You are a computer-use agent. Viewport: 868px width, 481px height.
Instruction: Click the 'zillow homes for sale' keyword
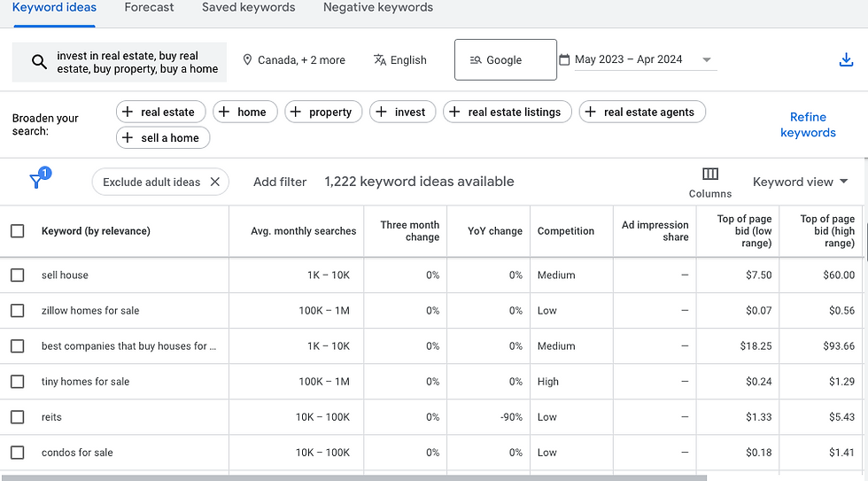point(90,311)
